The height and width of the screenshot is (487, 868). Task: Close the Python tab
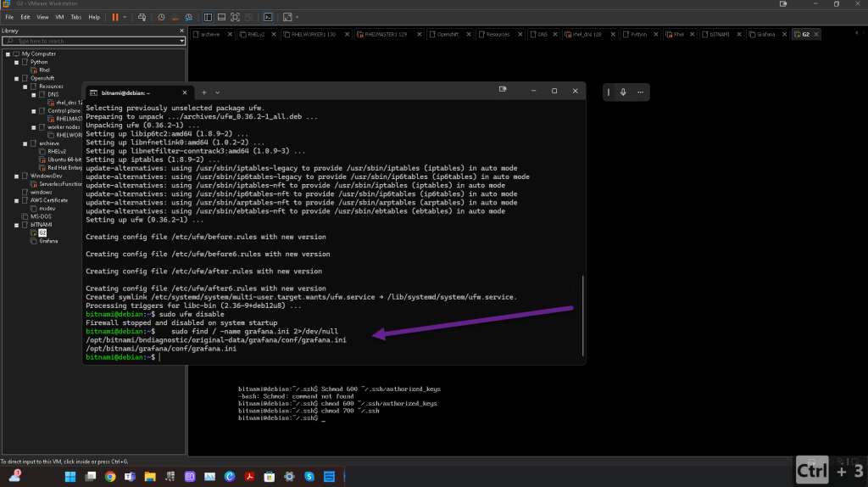click(656, 34)
